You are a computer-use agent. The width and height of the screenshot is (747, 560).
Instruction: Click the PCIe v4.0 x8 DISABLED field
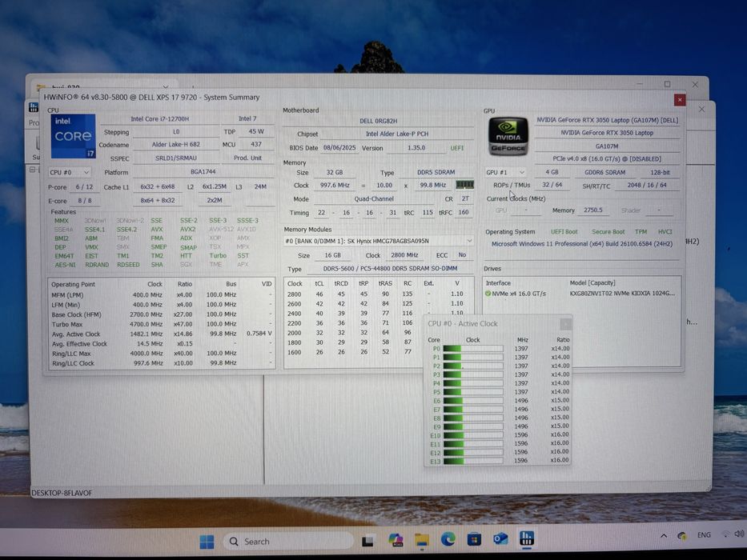pos(606,159)
